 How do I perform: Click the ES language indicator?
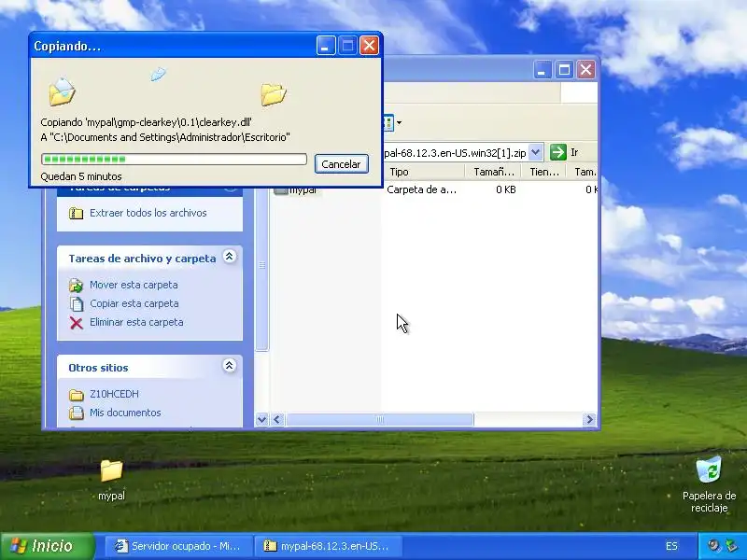pyautogui.click(x=671, y=546)
